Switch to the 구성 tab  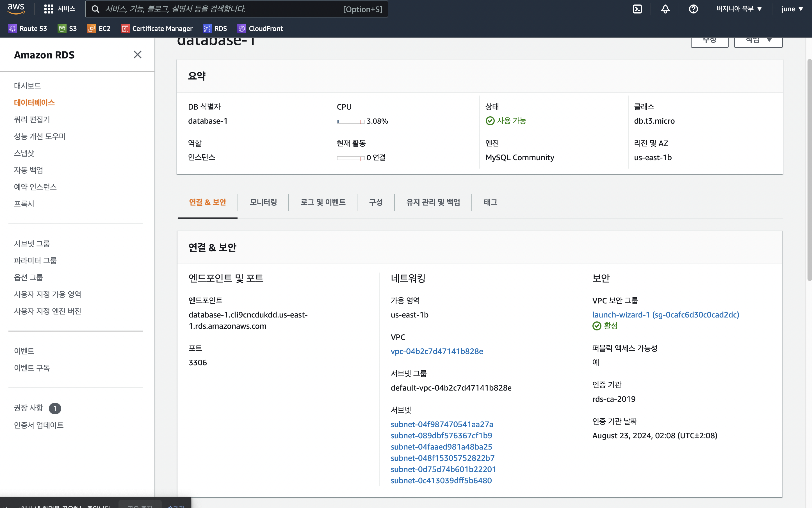pyautogui.click(x=376, y=202)
